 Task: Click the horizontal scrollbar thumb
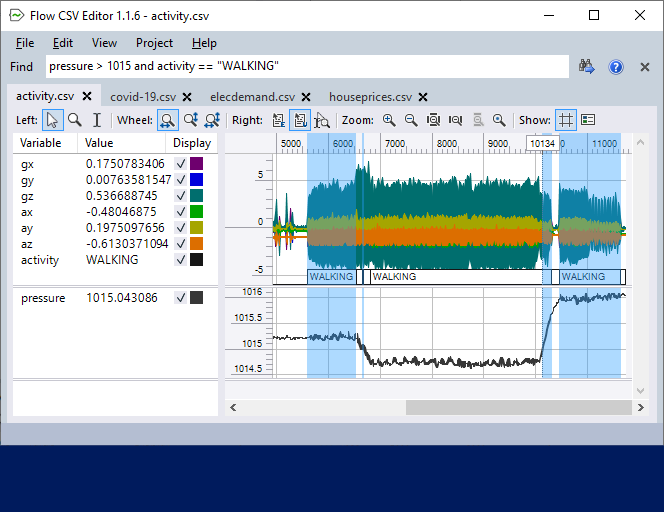tap(519, 407)
